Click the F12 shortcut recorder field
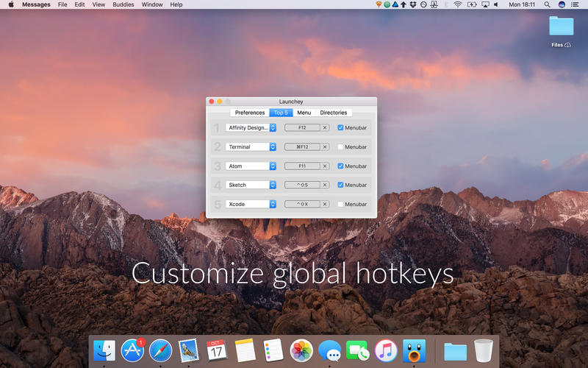Viewport: 588px width, 368px height. click(x=302, y=127)
